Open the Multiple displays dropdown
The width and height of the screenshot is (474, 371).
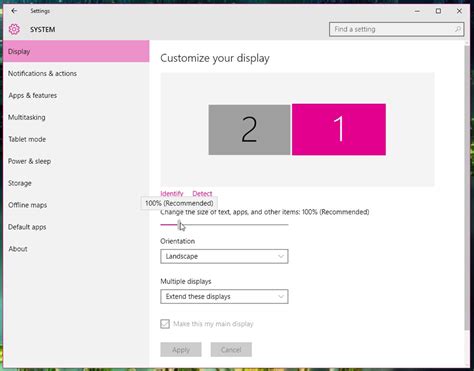[224, 296]
